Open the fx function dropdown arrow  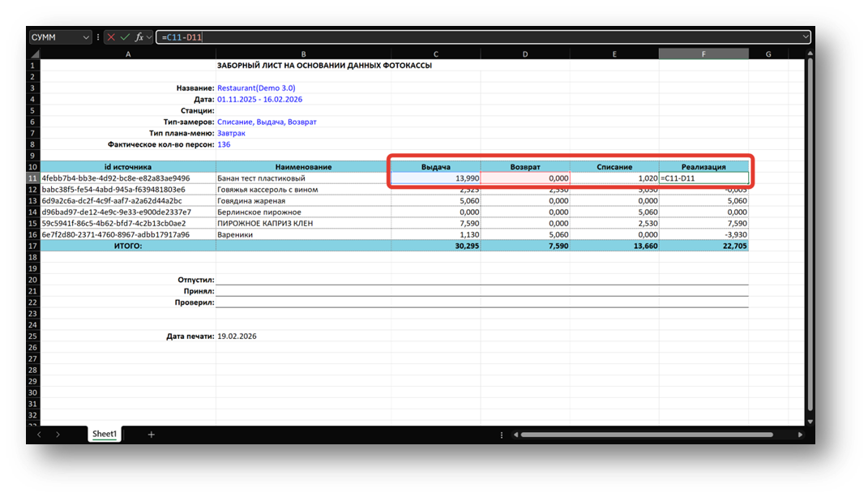tap(149, 37)
